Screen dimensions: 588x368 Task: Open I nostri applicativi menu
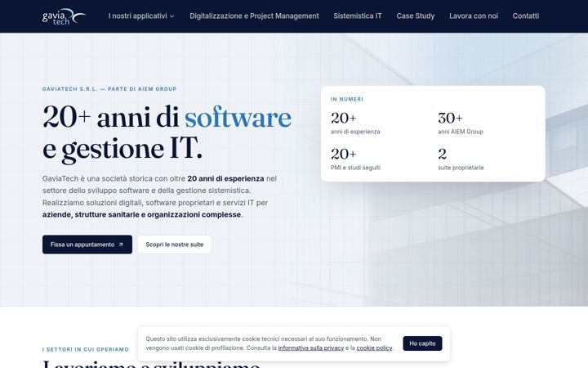click(141, 16)
